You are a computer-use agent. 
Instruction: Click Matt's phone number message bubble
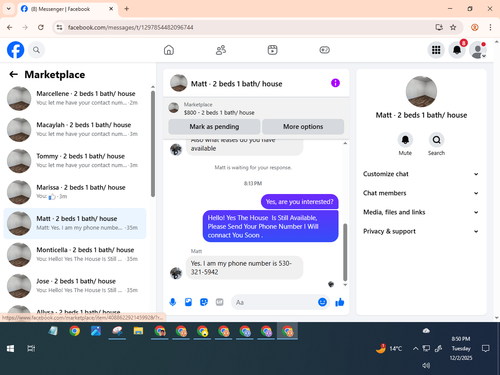(x=244, y=268)
